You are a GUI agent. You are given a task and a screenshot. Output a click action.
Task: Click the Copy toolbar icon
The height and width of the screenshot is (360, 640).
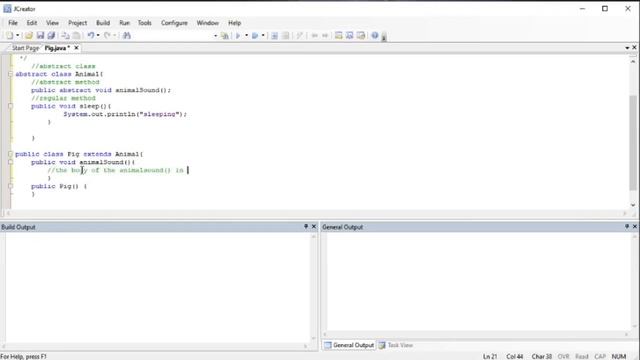click(x=65, y=36)
